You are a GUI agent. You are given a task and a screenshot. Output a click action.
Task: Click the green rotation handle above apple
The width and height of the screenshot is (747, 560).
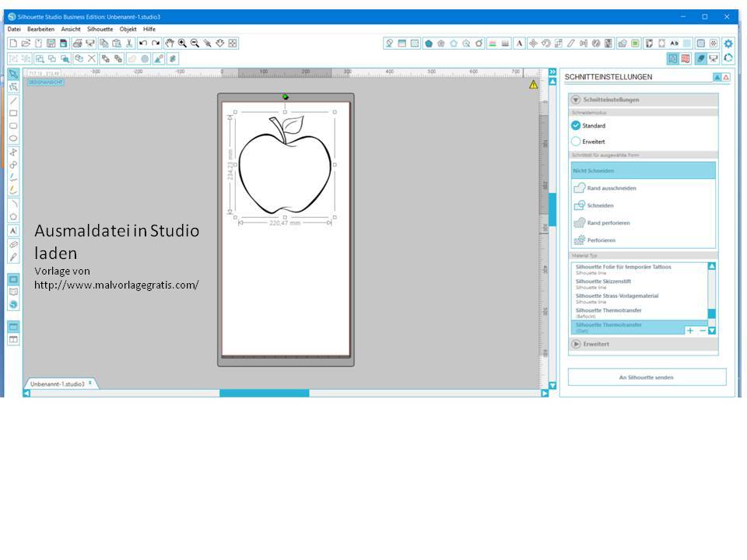point(286,97)
